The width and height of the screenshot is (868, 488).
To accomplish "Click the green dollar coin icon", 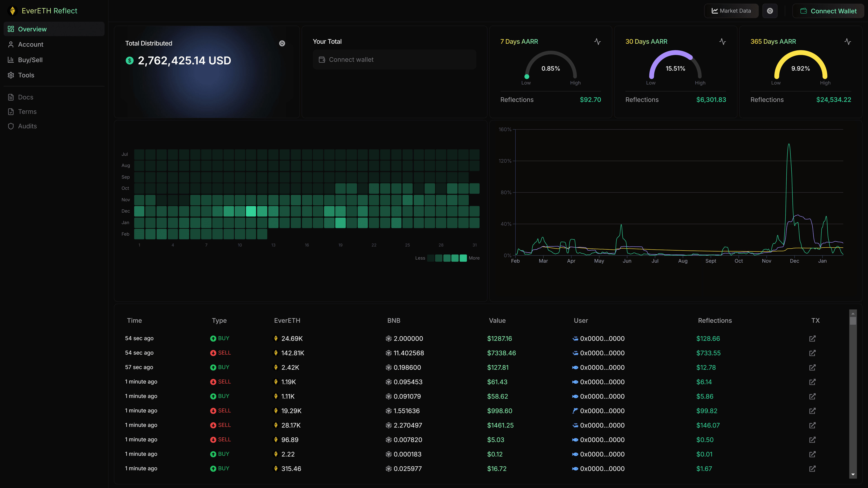I will click(129, 61).
